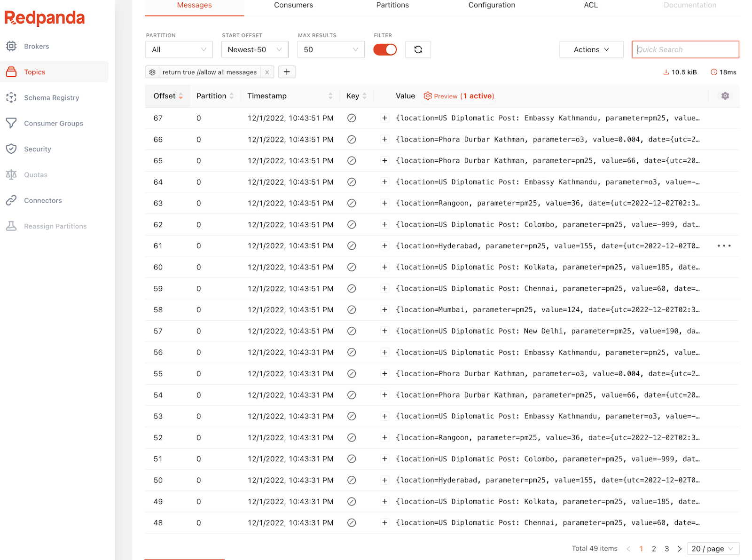Viewport: 752px width, 560px height.
Task: Open settings for the 'return true' filter
Action: pos(152,72)
